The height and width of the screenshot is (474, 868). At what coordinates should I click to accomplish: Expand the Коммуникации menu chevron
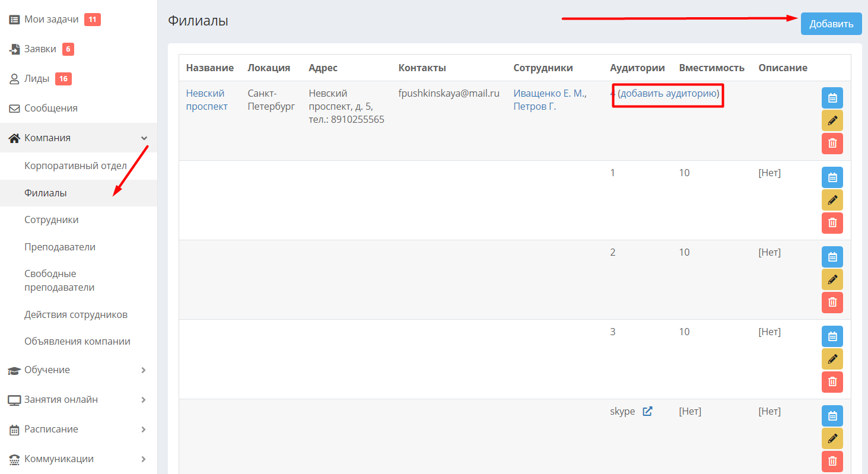pos(144,459)
